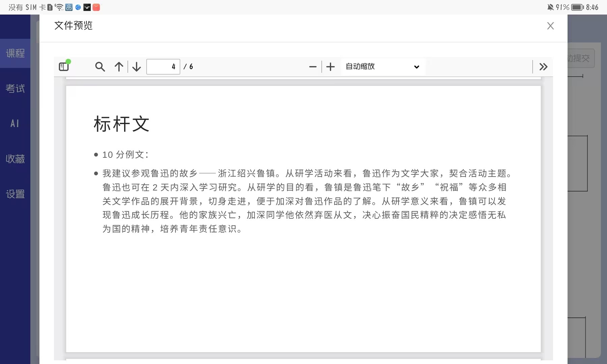Zoom in with the plus button
The width and height of the screenshot is (607, 364).
[x=330, y=67]
